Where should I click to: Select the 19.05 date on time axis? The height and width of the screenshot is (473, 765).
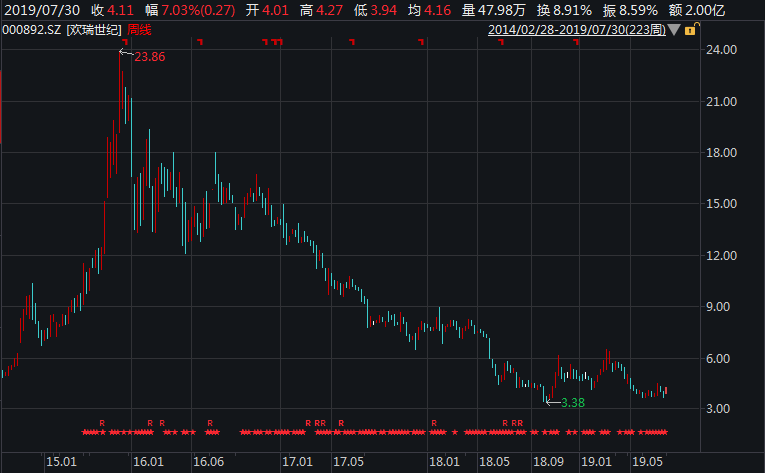(647, 461)
